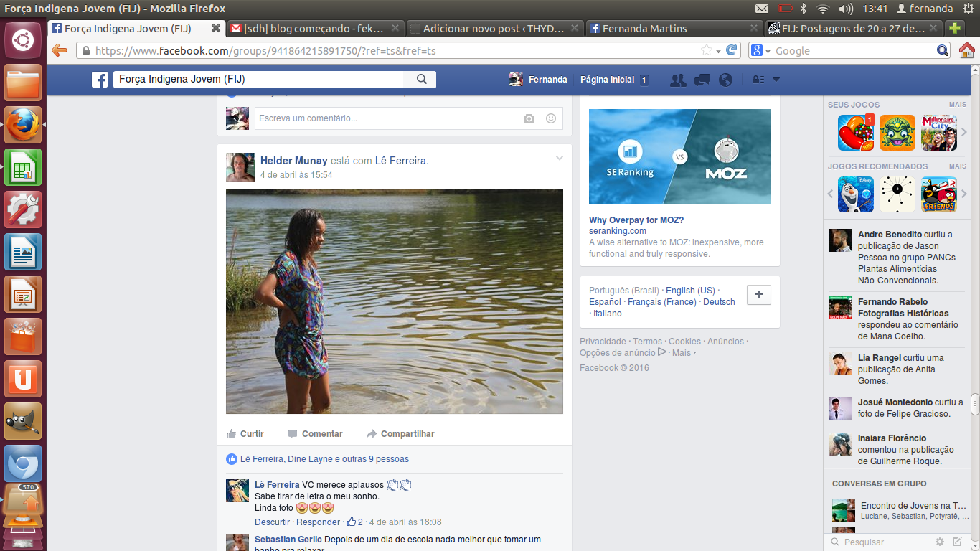Switch to Fernanda Martins tab
980x551 pixels.
click(674, 29)
